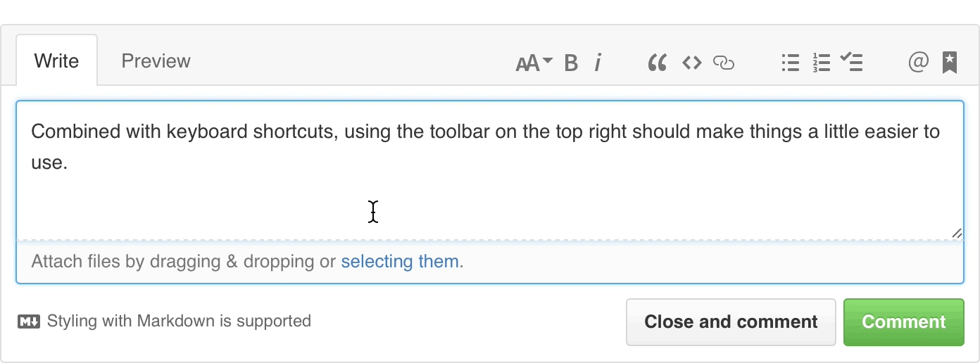Click the Markdown logo icon
The width and height of the screenshot is (980, 363).
point(29,322)
